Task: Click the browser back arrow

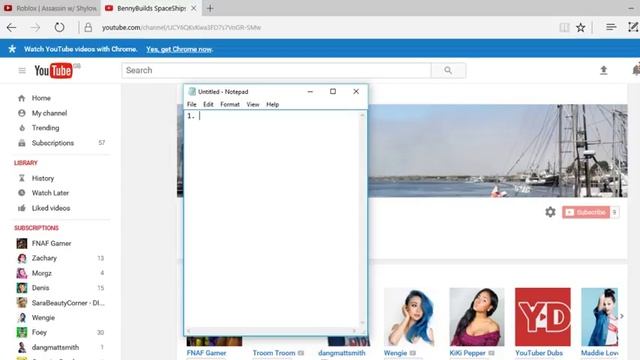Action: [x=11, y=27]
